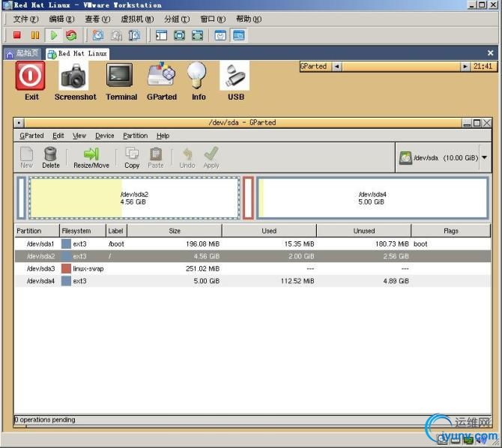Select the /dev/sda4 block in partition graphic

pyautogui.click(x=372, y=198)
